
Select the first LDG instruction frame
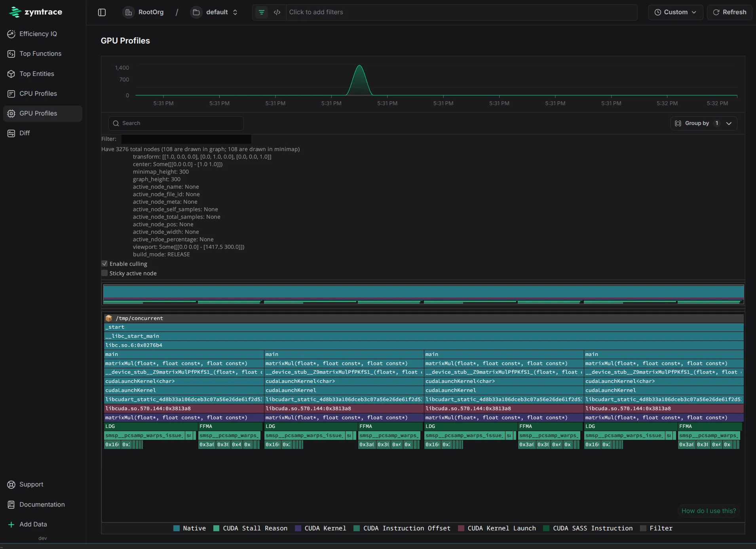151,426
